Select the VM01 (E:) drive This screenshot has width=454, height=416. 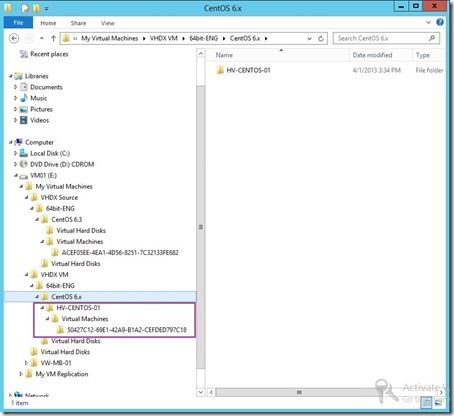click(x=43, y=175)
